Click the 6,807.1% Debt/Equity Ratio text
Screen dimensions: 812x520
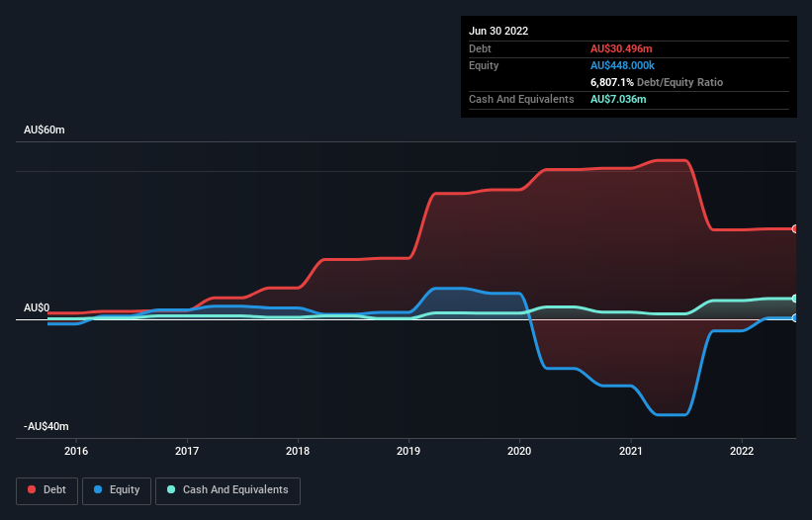tap(657, 82)
